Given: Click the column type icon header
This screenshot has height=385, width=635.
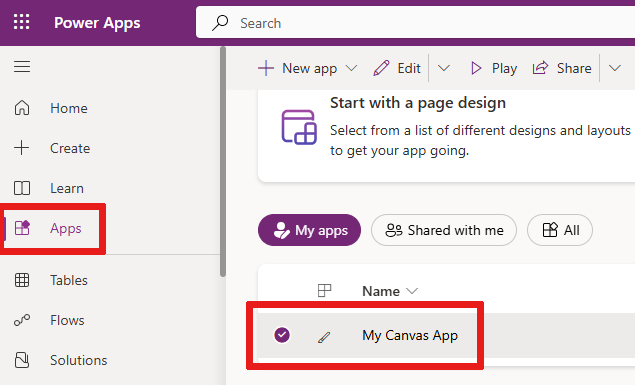Looking at the screenshot, I should (324, 290).
